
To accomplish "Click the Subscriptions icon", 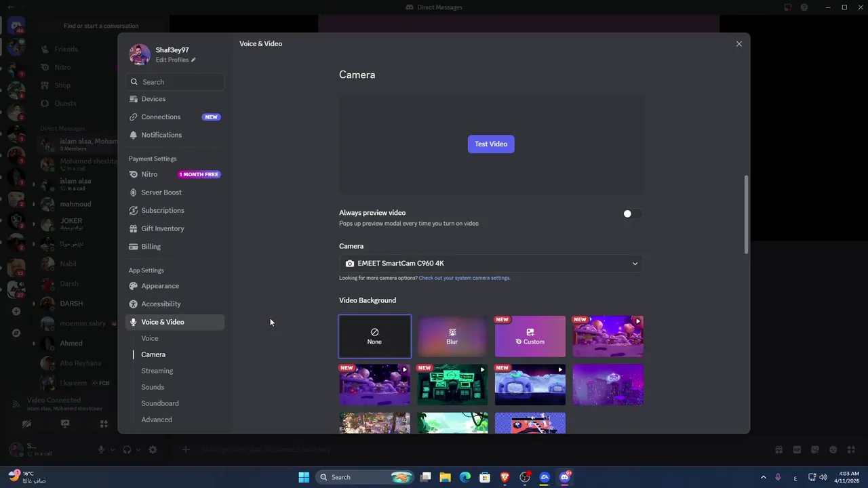I will coord(134,210).
